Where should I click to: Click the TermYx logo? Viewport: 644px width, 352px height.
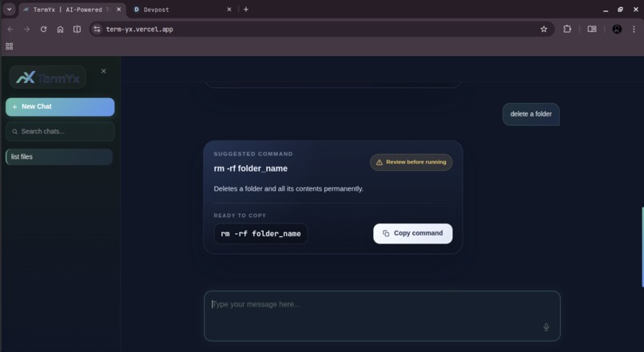(x=48, y=77)
